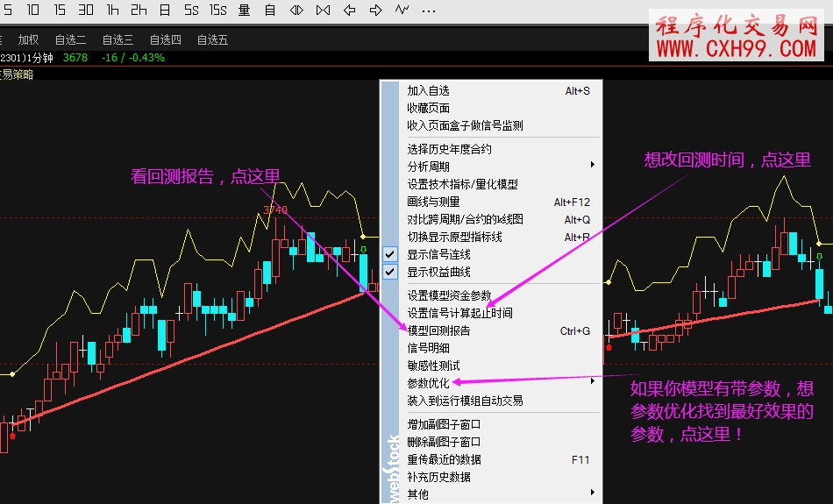Click the 量 volume toolbar icon
This screenshot has height=504, width=833.
pos(244,10)
